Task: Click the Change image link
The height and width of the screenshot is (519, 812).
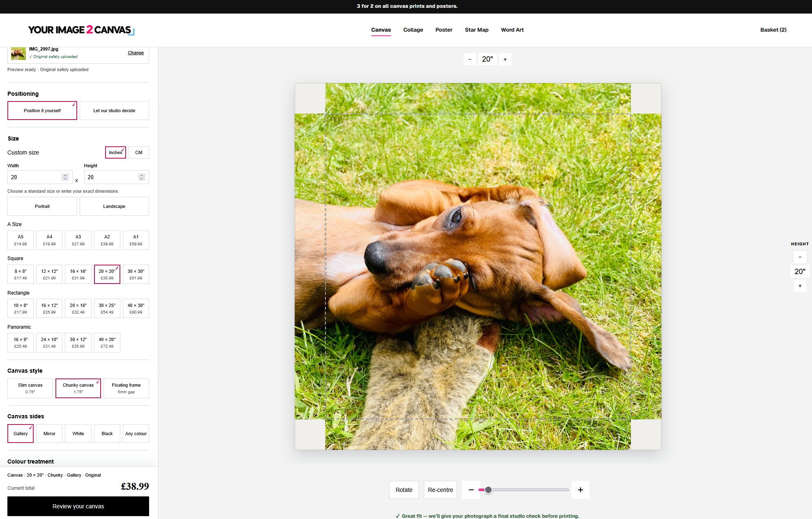Action: [x=136, y=53]
